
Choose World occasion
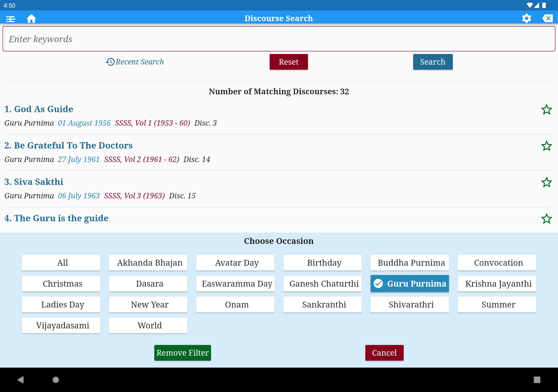(x=148, y=325)
